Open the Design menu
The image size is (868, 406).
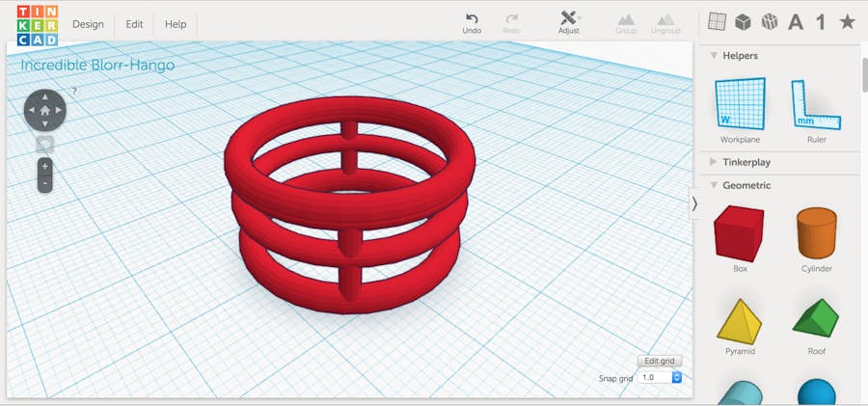point(88,24)
